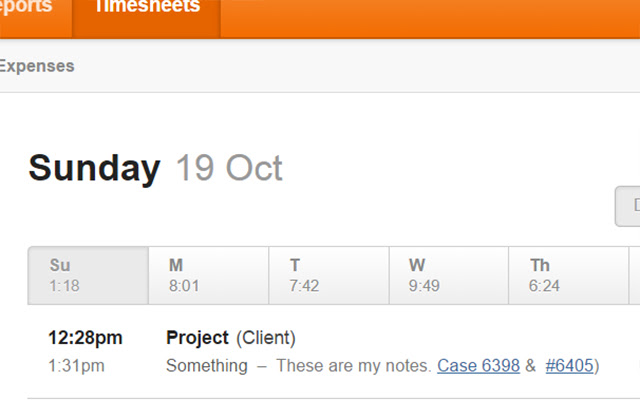Open the Case 6398 link
This screenshot has width=640, height=400.
point(478,366)
